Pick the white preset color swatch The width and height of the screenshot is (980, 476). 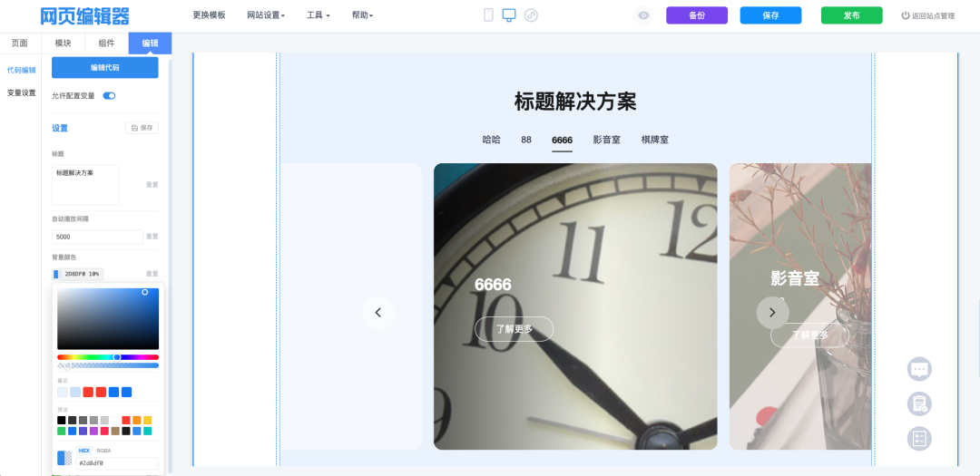[x=115, y=421]
